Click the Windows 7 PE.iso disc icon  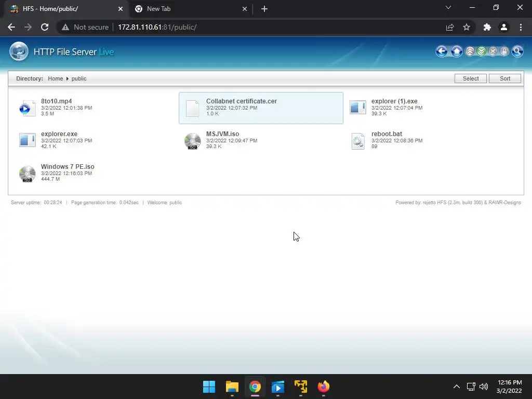click(x=27, y=174)
